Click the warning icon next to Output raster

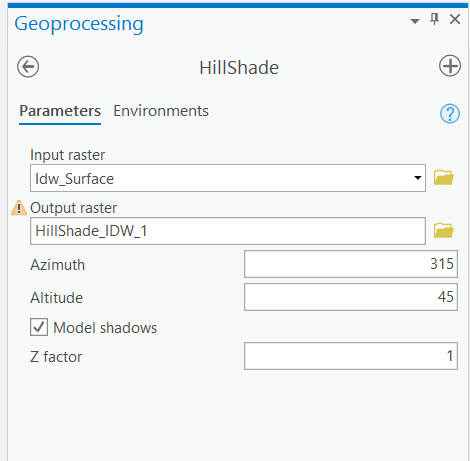tap(19, 208)
